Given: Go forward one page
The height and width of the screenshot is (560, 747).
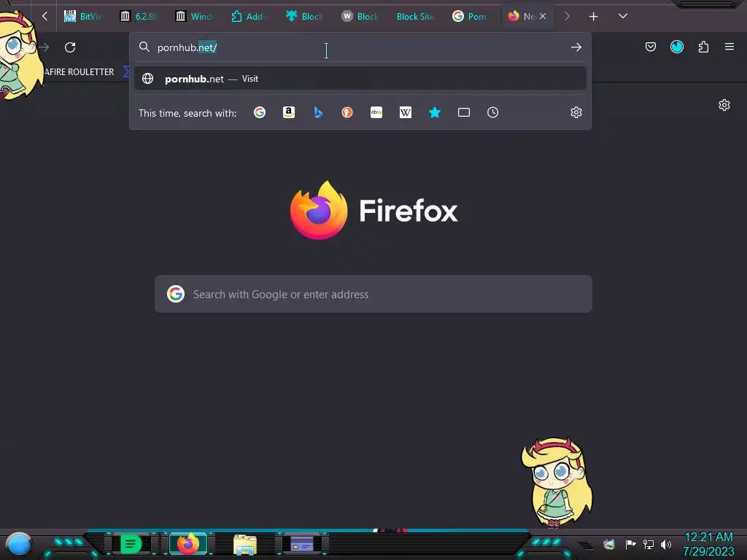Looking at the screenshot, I should point(44,47).
